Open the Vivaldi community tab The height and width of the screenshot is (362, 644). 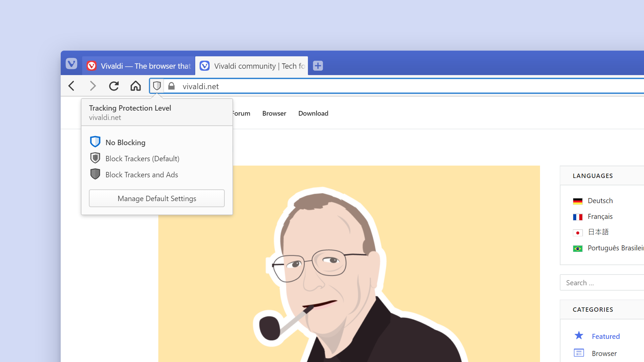[x=251, y=66]
